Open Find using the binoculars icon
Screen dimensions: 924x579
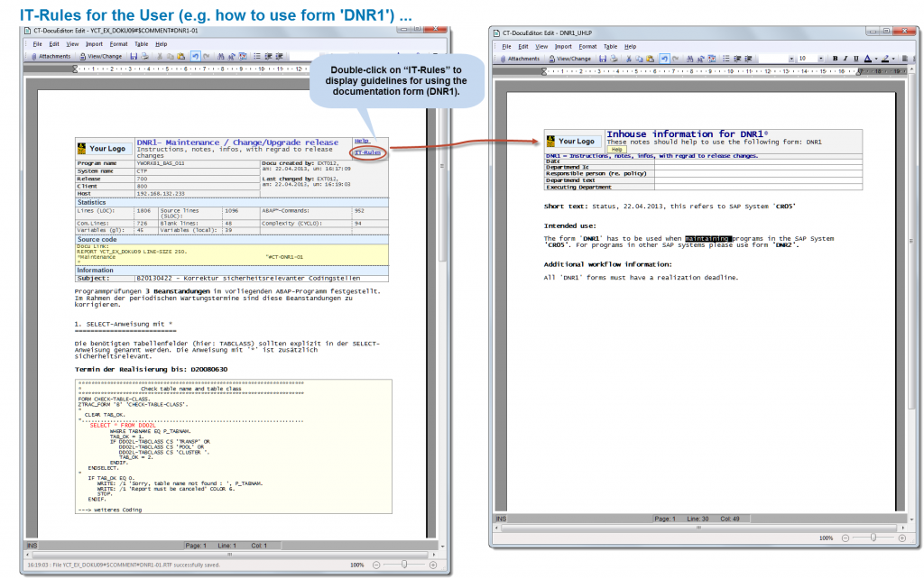click(x=219, y=54)
